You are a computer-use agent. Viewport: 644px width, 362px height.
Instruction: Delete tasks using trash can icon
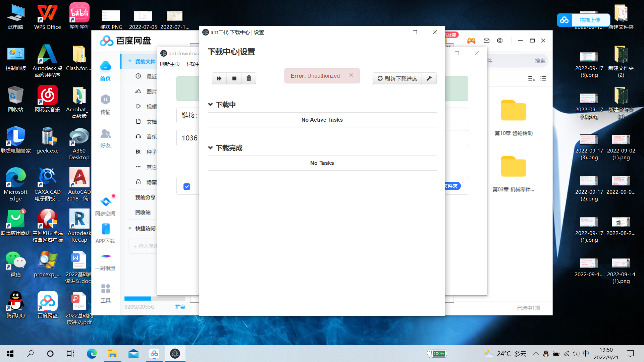point(249,78)
